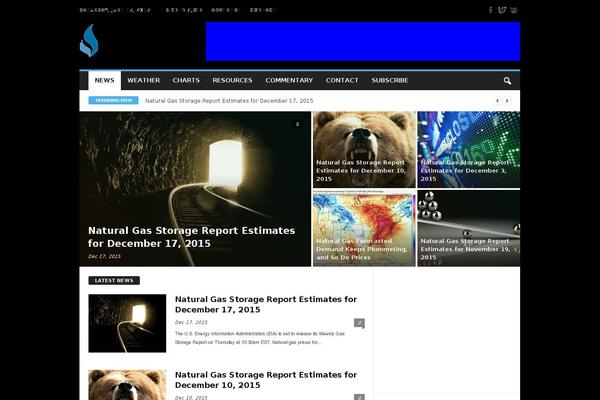Click the EIA Weekly Gas Storage excerpt text
The width and height of the screenshot is (600, 400).
(x=260, y=338)
